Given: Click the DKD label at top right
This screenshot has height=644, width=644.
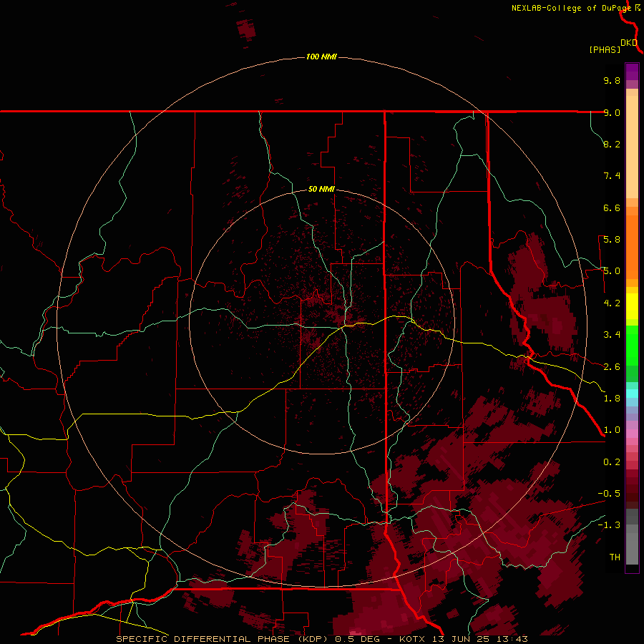Looking at the screenshot, I should tap(629, 43).
